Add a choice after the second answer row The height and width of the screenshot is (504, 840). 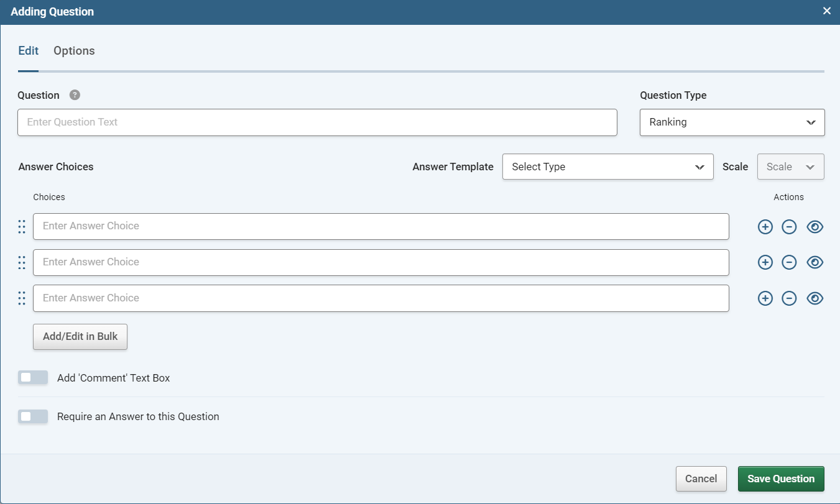pos(765,263)
